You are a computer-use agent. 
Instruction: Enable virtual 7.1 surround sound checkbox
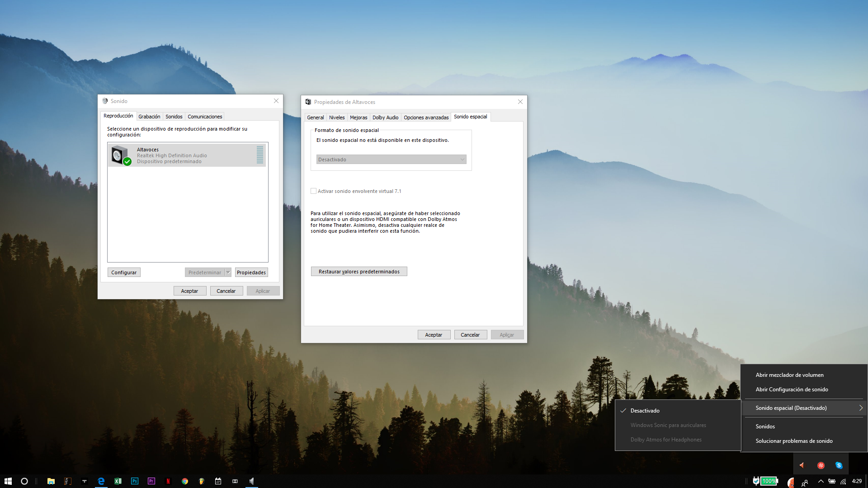pyautogui.click(x=313, y=191)
